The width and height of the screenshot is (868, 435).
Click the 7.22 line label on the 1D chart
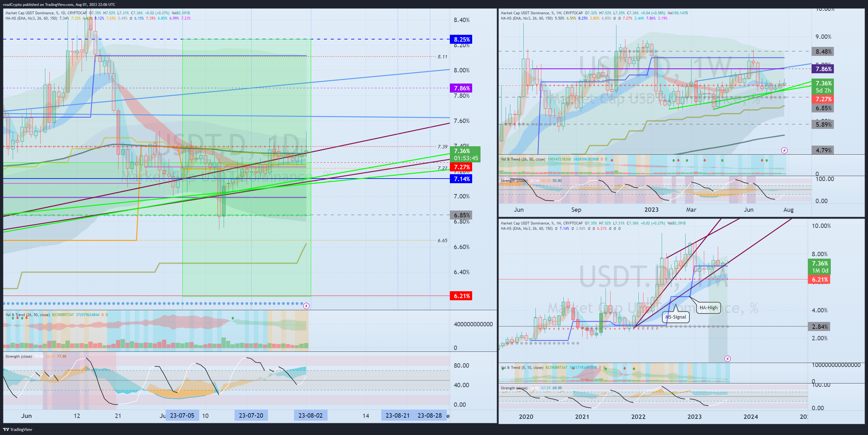442,168
